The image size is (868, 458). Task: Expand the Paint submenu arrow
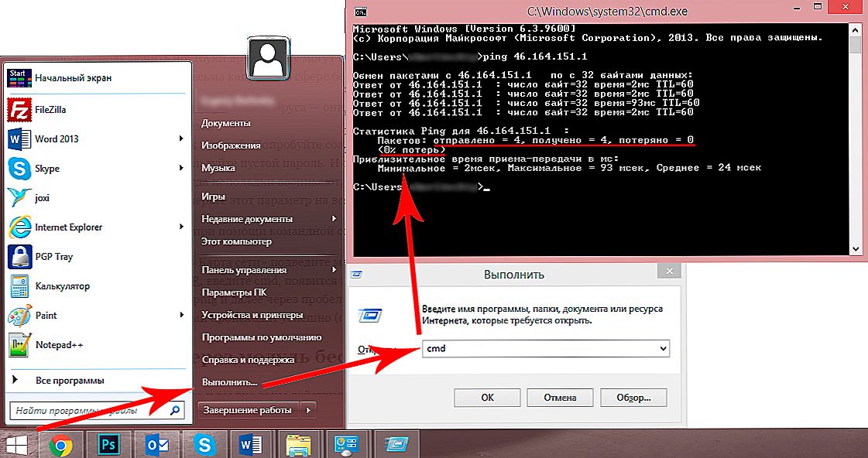click(181, 315)
